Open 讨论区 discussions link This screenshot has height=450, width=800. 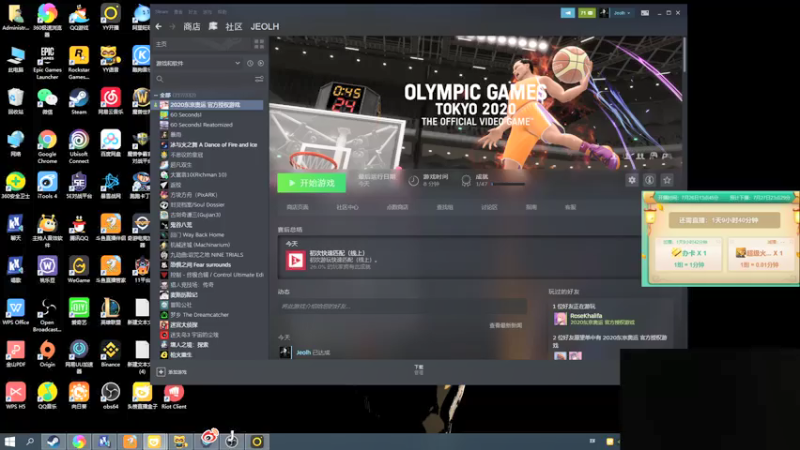click(489, 207)
